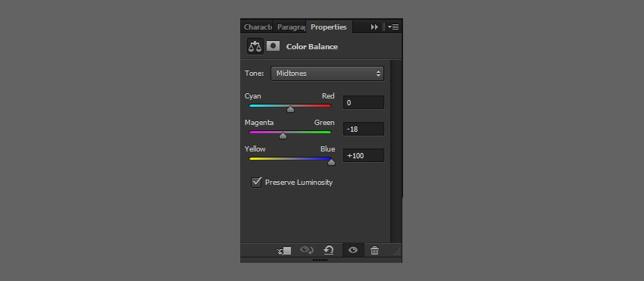Reset adjustment to defaults icon

(329, 250)
